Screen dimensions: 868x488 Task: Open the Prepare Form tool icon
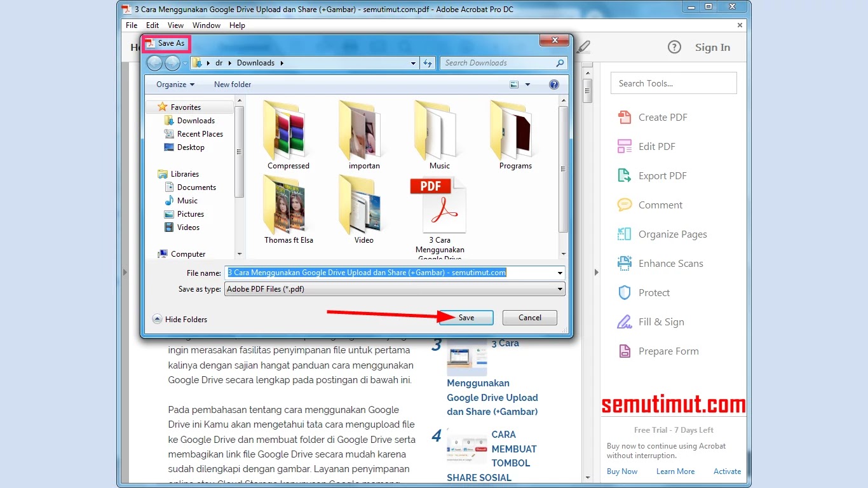(625, 351)
